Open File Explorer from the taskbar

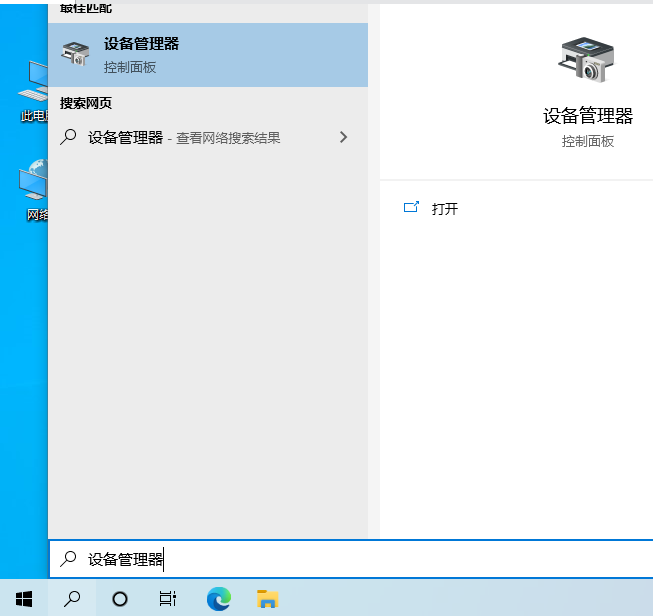click(x=267, y=599)
